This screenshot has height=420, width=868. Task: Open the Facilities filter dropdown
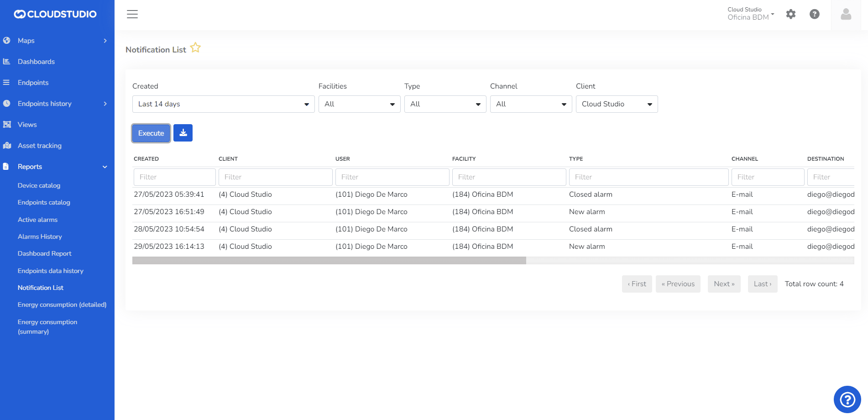coord(360,104)
